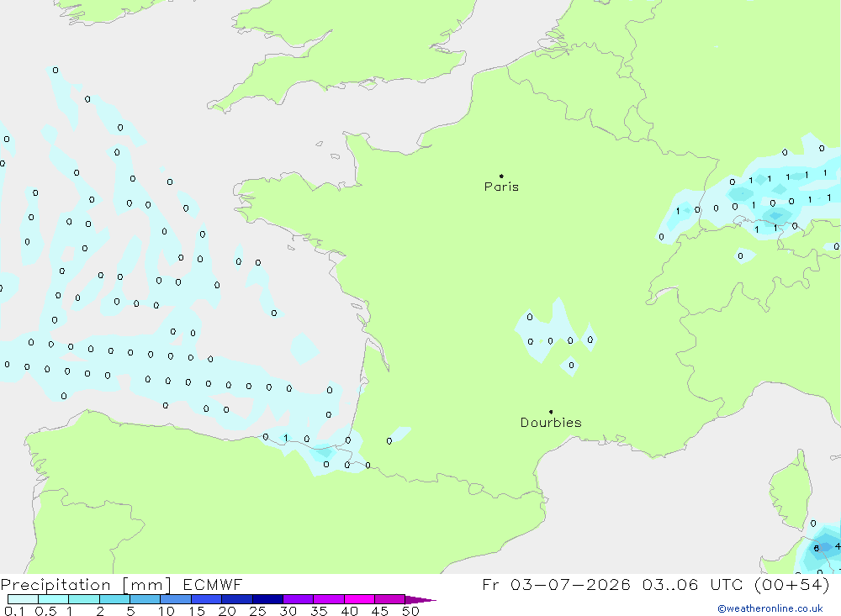
Task: Click the 'Precipitation [mm]' title text
Action: 86,585
